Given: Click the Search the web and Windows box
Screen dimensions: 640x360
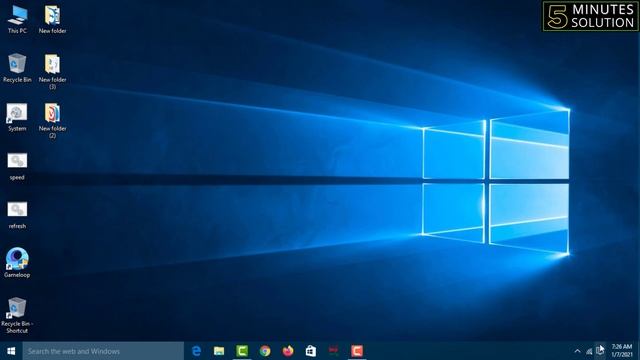Looking at the screenshot, I should 103,351.
